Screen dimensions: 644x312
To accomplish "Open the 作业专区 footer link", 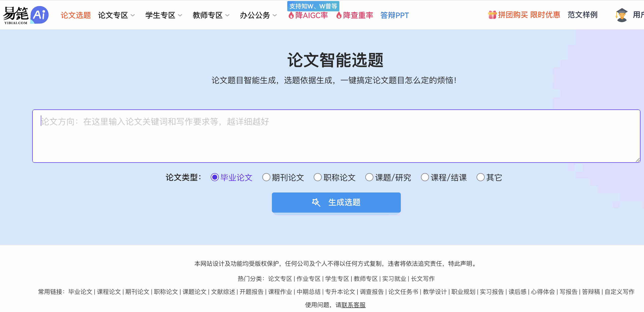I will click(x=308, y=279).
